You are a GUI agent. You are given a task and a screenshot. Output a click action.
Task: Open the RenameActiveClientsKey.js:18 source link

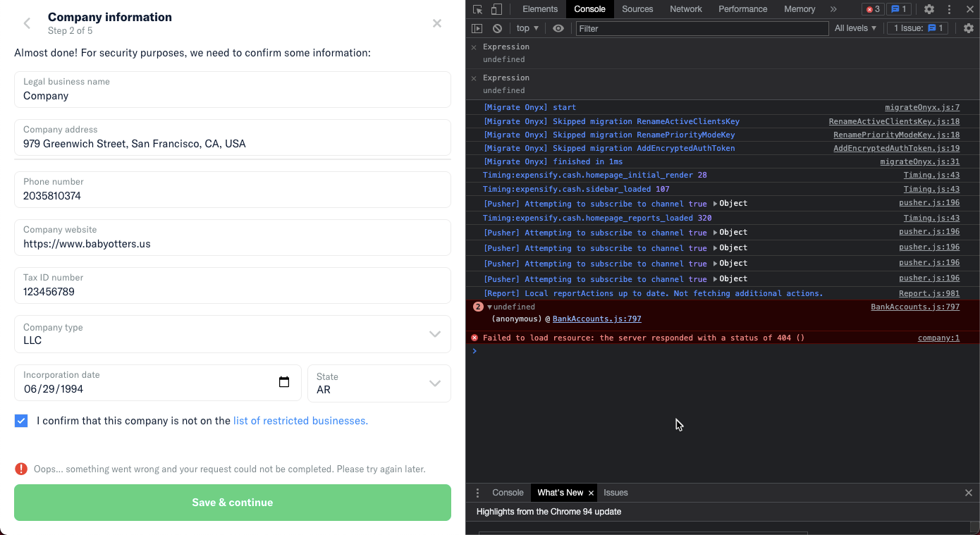(894, 122)
